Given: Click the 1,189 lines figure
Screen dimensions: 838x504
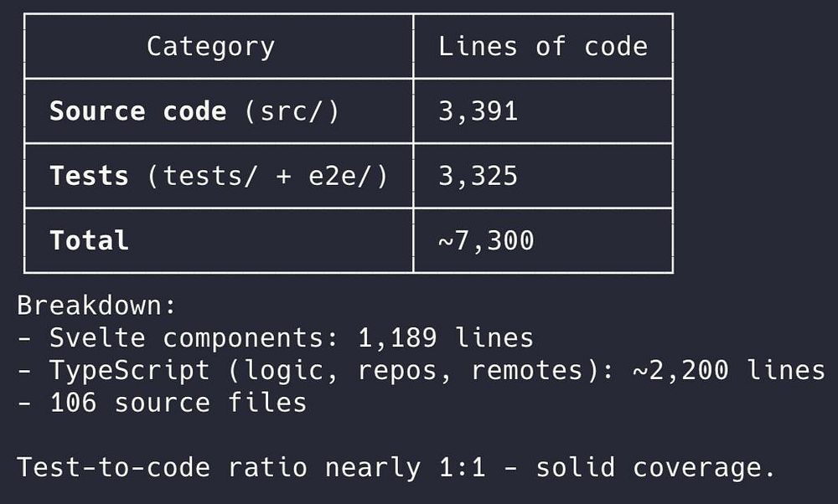Looking at the screenshot, I should (x=446, y=337).
